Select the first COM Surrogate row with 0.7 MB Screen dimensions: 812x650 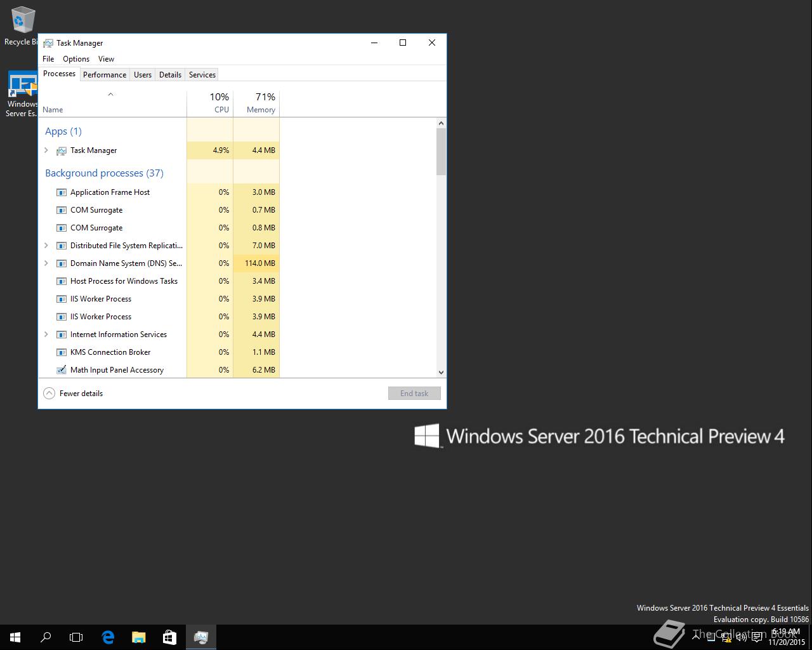[159, 210]
